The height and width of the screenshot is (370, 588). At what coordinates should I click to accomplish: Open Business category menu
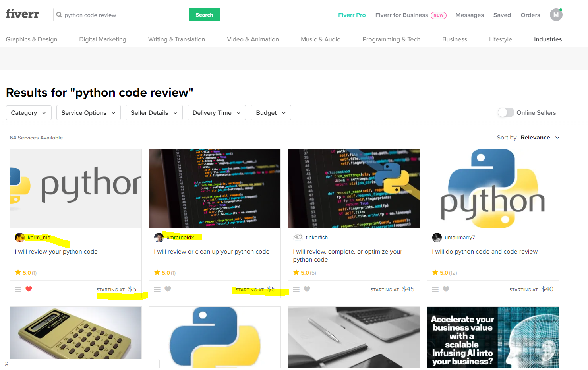click(455, 39)
